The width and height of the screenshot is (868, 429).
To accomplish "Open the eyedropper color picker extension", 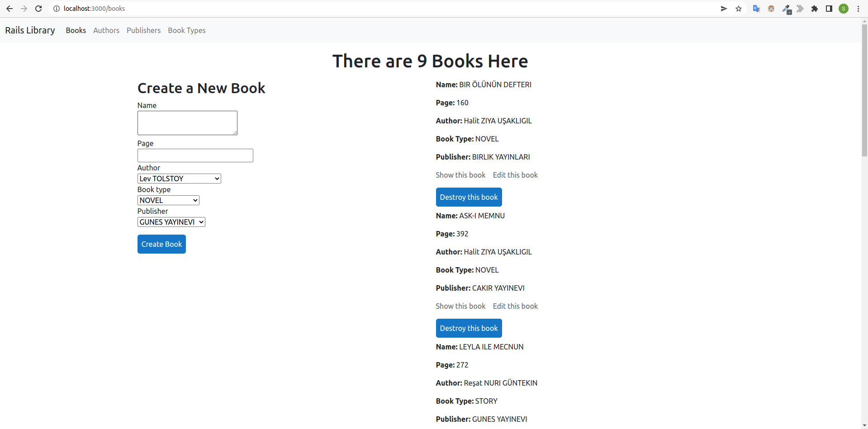I will (x=787, y=9).
